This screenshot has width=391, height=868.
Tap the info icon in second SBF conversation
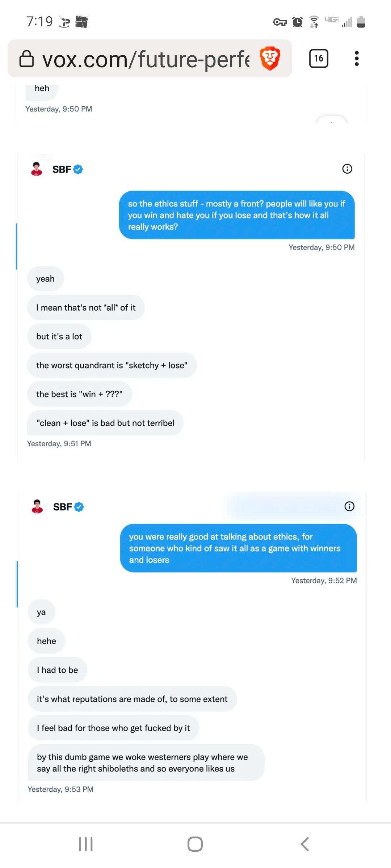pyautogui.click(x=349, y=506)
